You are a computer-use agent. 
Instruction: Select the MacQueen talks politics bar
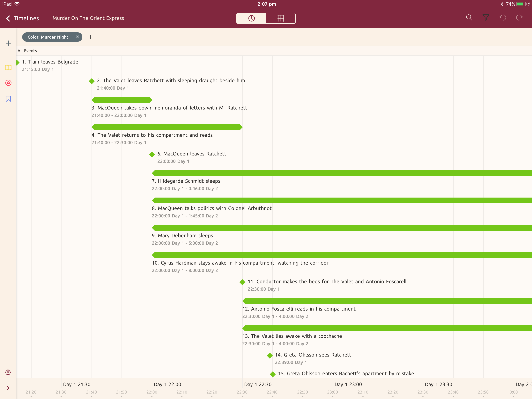342,200
